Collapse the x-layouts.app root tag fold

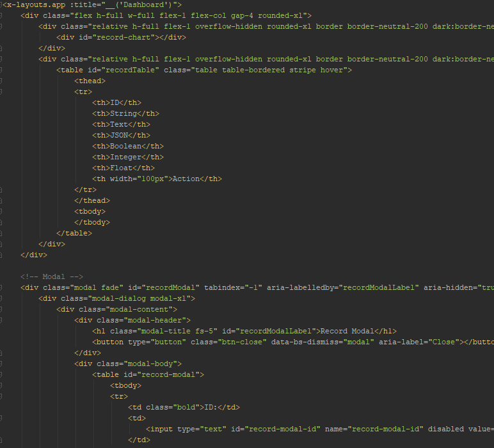[2, 4]
